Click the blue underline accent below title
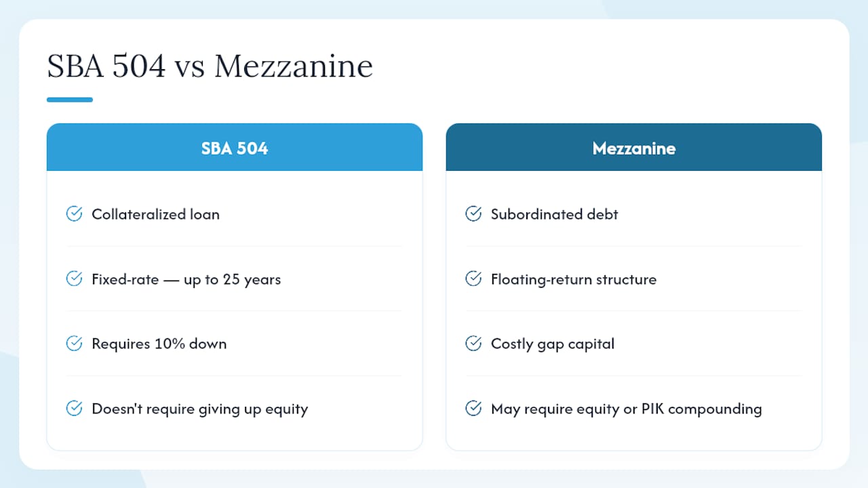The image size is (868, 488). click(x=70, y=100)
